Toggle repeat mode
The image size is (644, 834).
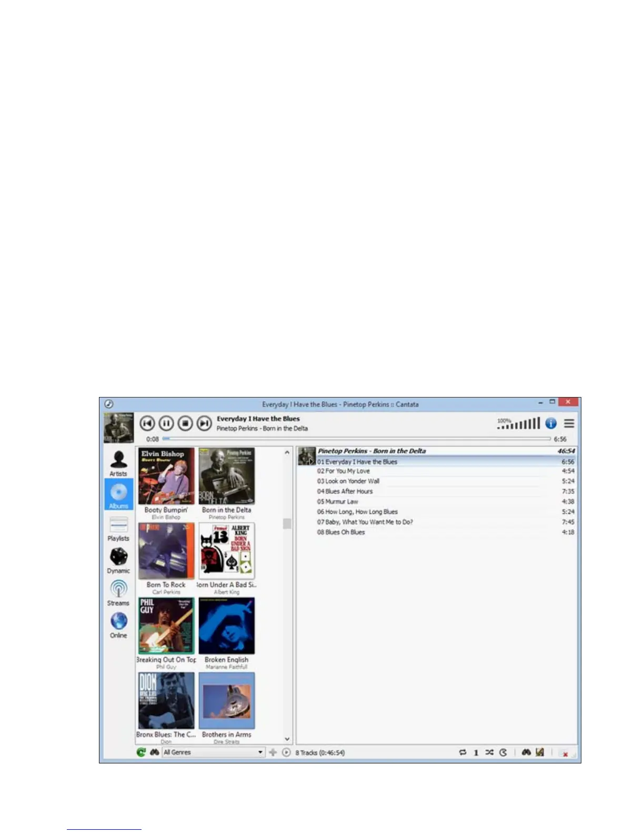coord(462,752)
